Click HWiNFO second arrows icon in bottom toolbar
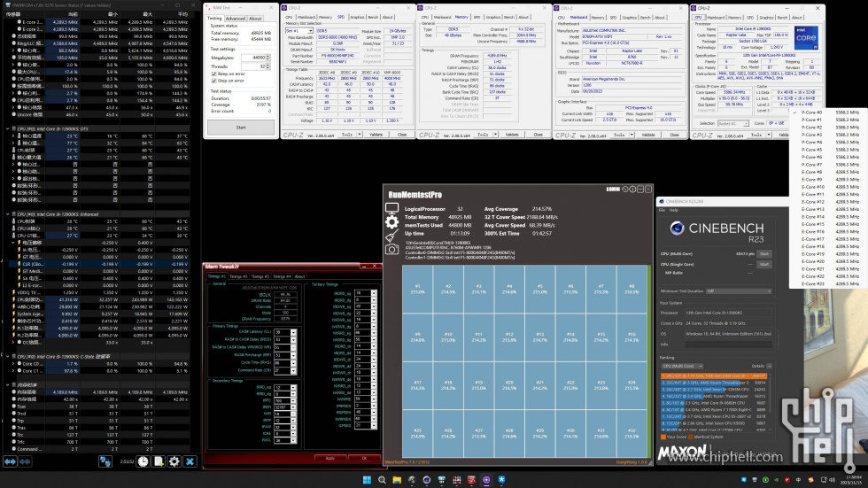868x488 pixels. click(25, 461)
